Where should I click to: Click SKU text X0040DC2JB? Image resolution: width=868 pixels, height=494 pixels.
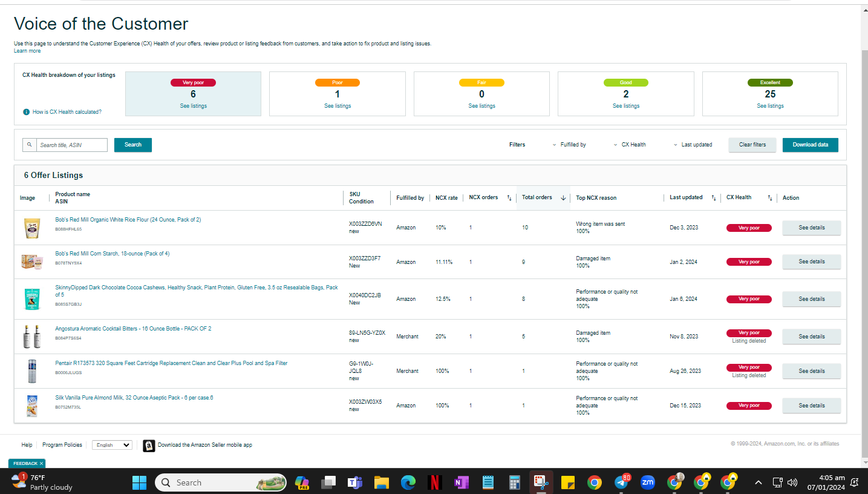point(365,295)
